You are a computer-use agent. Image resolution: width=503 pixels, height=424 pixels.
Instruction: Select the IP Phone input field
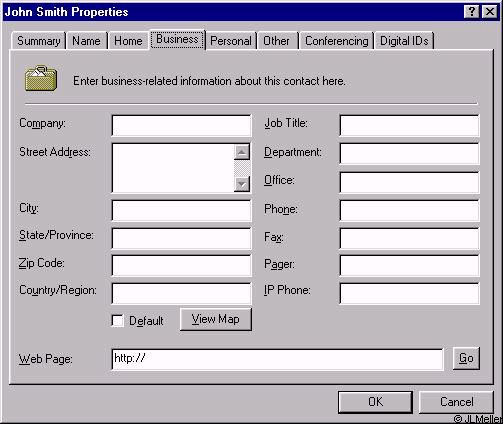[x=409, y=293]
